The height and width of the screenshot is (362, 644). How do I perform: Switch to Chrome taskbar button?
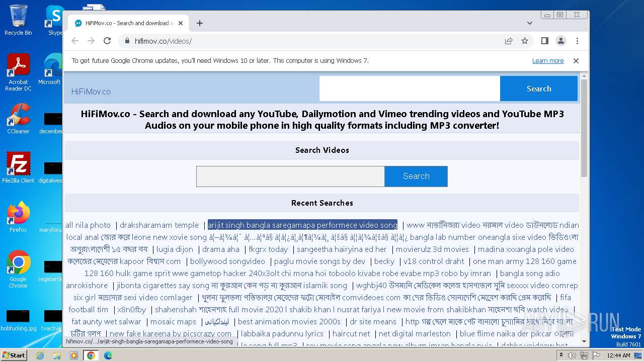[91, 355]
